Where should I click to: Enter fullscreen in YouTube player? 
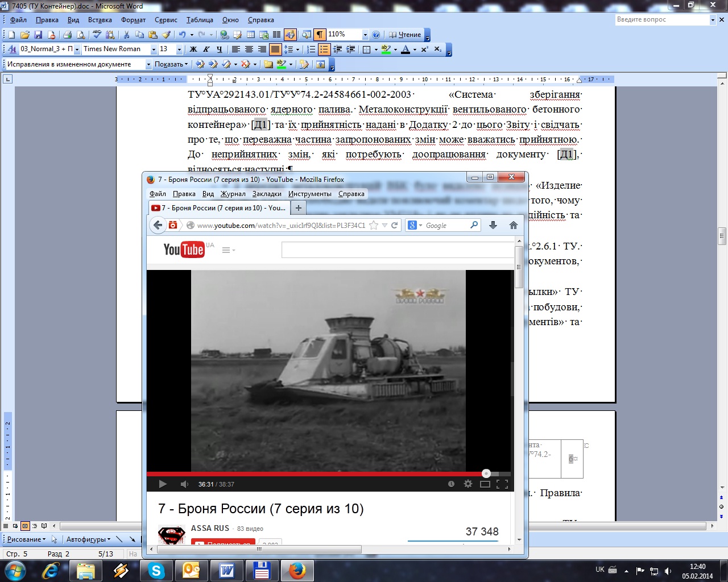click(x=502, y=484)
